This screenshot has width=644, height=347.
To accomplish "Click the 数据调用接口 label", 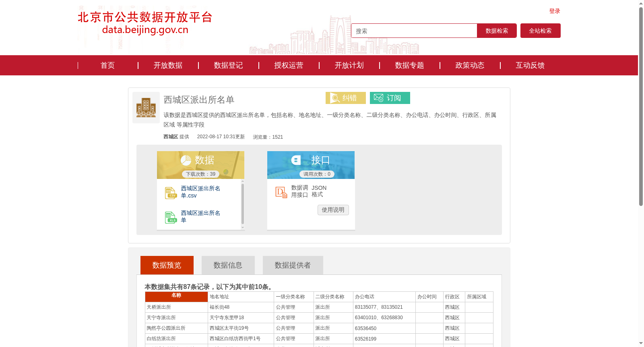I will pos(299,191).
